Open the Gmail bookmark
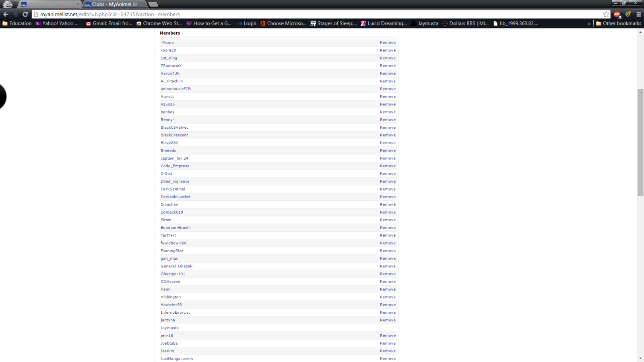Screen dimensions: 644x362 click(109, 23)
